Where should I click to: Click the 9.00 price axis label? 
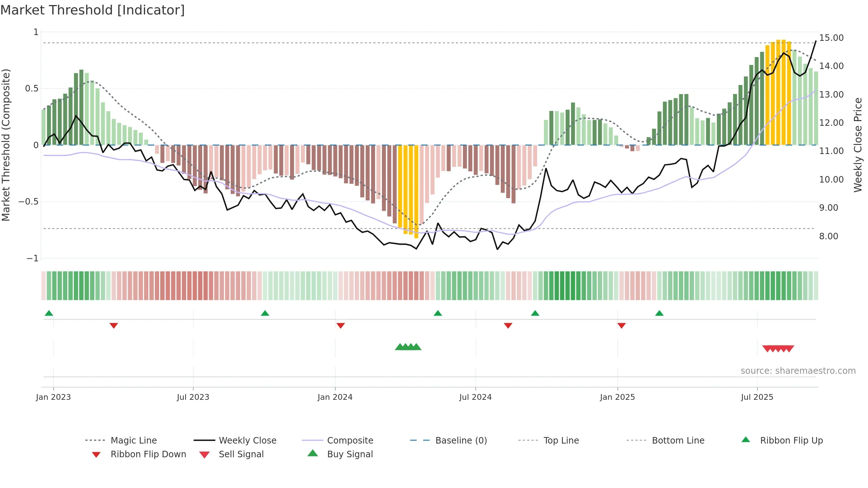pos(828,207)
